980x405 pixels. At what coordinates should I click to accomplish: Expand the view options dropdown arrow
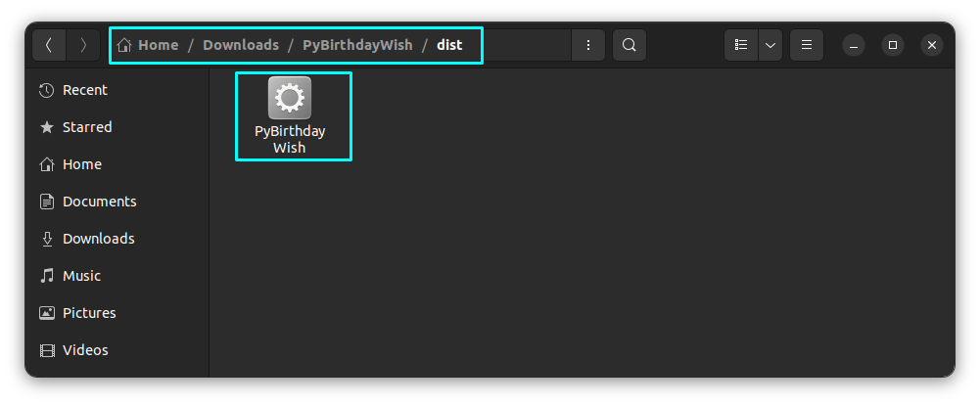point(770,45)
